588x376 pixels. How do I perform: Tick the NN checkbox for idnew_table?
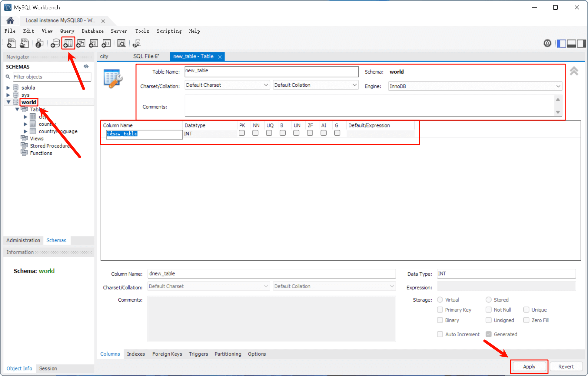pos(255,133)
